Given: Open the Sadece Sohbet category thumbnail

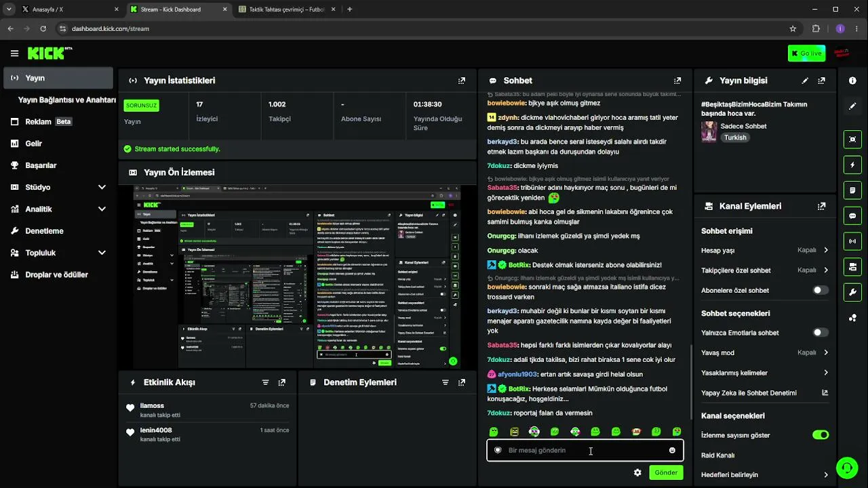Looking at the screenshot, I should [x=709, y=131].
